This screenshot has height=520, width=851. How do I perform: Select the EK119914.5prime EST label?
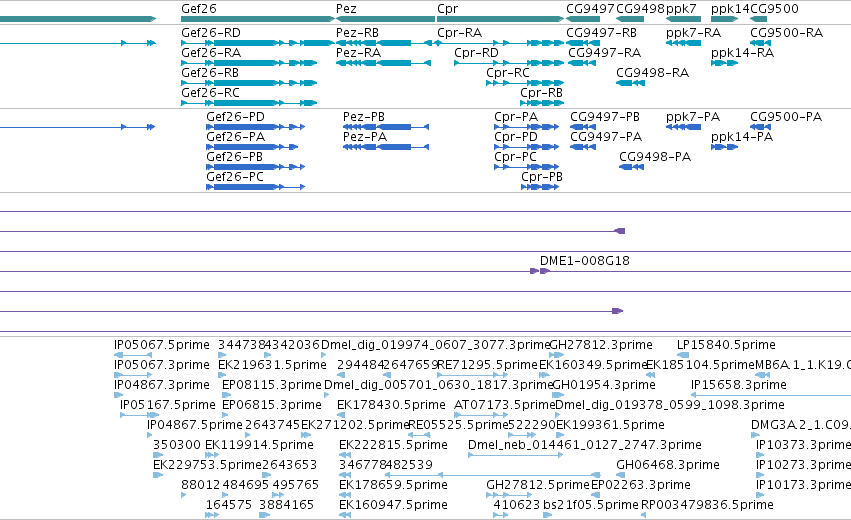(x=259, y=445)
